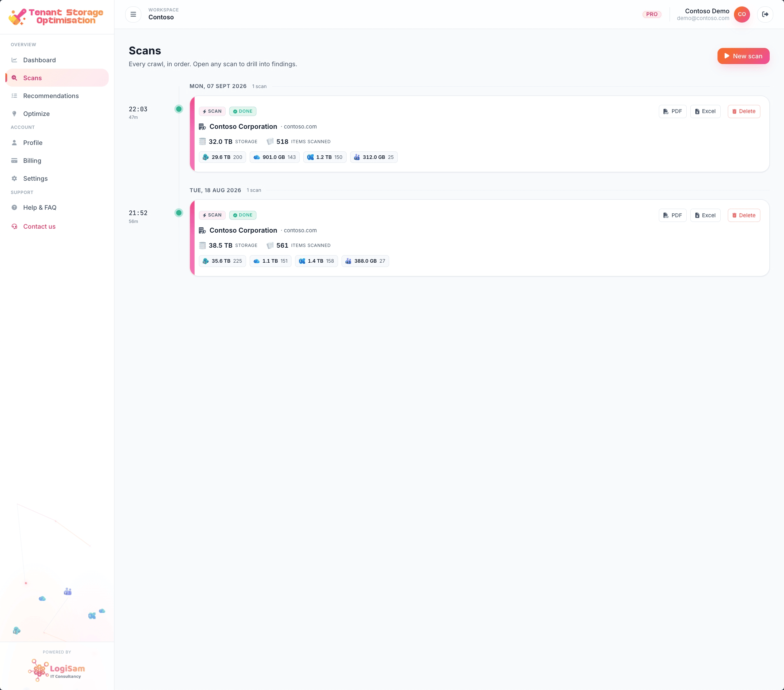Click the LogiSam IT Consultancy logo
Viewport: 784px width, 690px height.
(x=57, y=670)
